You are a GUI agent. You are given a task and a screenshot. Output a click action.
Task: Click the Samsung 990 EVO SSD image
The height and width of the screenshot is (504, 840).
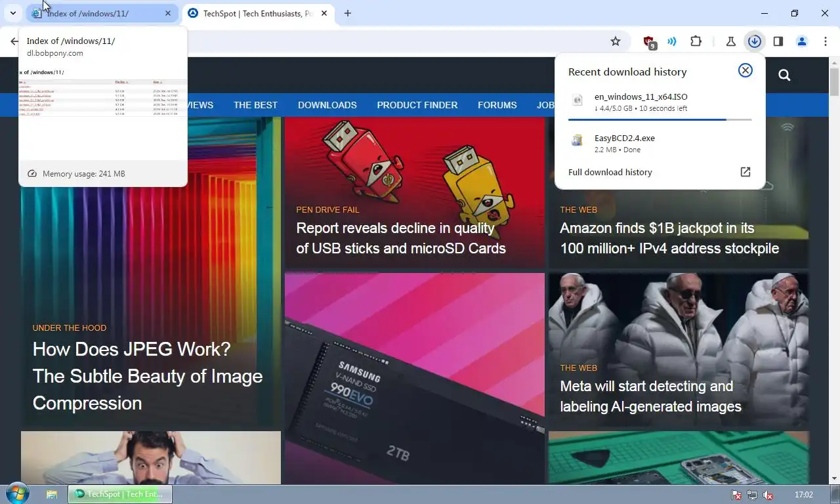[x=415, y=379]
